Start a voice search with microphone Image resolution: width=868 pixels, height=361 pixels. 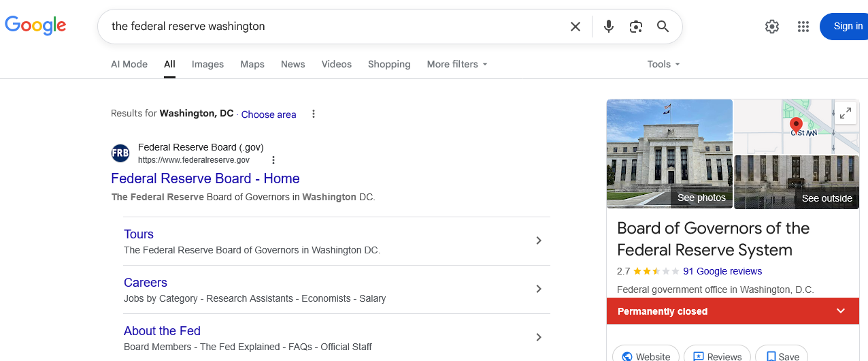click(x=609, y=27)
